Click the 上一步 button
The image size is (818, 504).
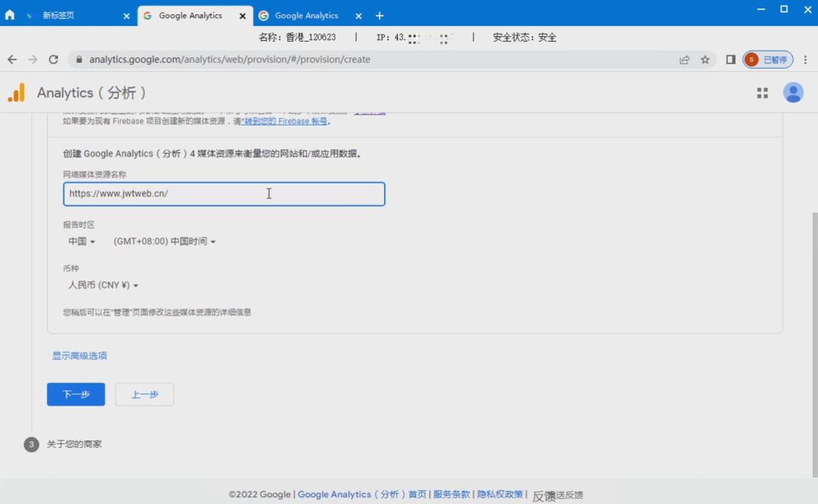(x=145, y=394)
